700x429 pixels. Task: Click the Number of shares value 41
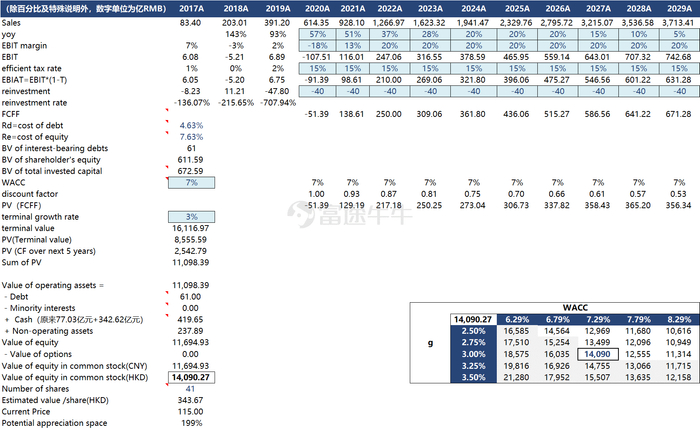(x=191, y=389)
